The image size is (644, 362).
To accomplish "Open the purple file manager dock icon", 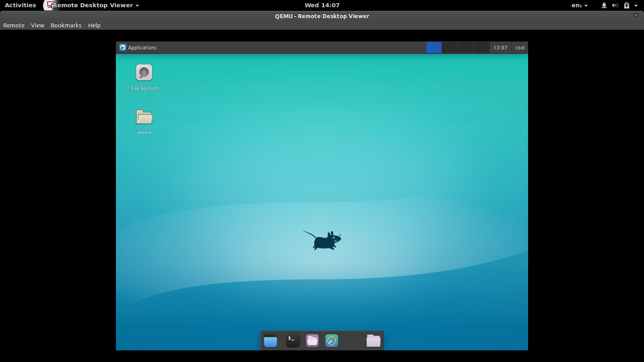I will [312, 341].
